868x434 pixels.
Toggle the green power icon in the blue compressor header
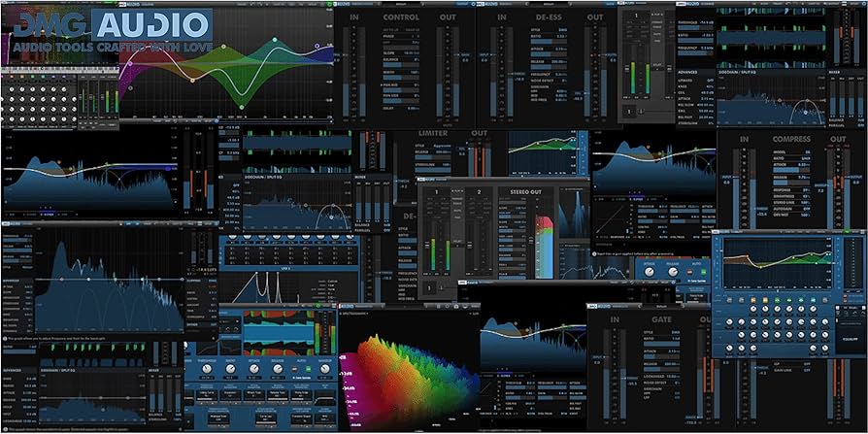coord(317,306)
